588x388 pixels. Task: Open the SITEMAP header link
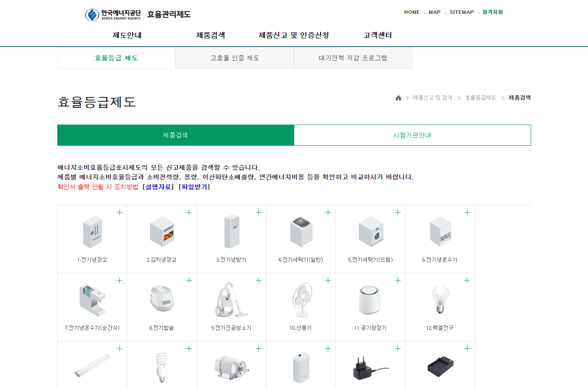click(461, 12)
